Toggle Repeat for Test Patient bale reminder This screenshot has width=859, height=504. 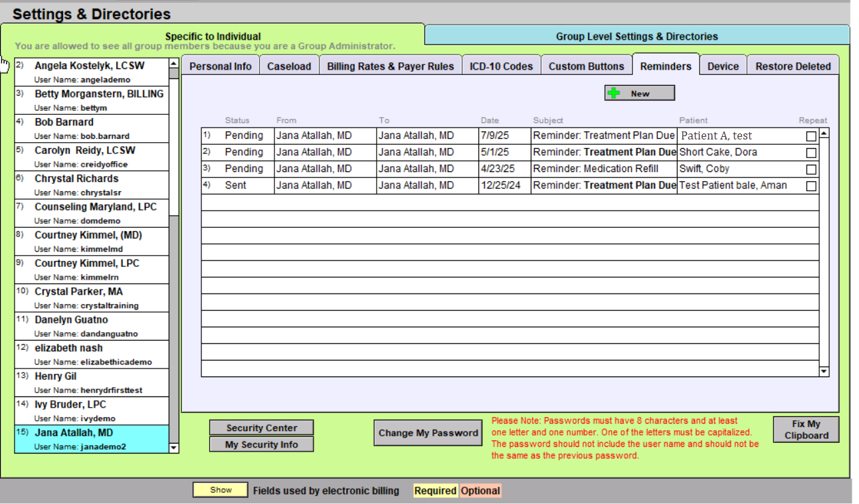(x=811, y=186)
